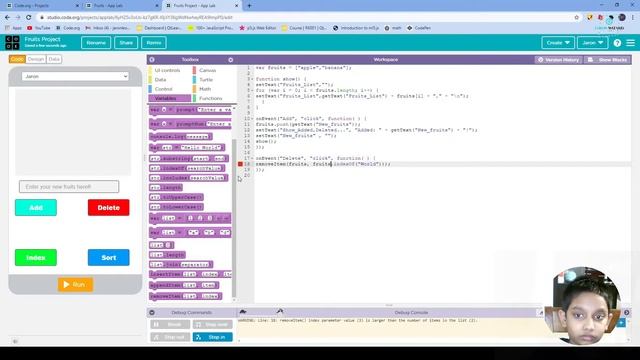Screen dimensions: 640x360
Task: Select the Math toolbox category
Action: point(205,89)
